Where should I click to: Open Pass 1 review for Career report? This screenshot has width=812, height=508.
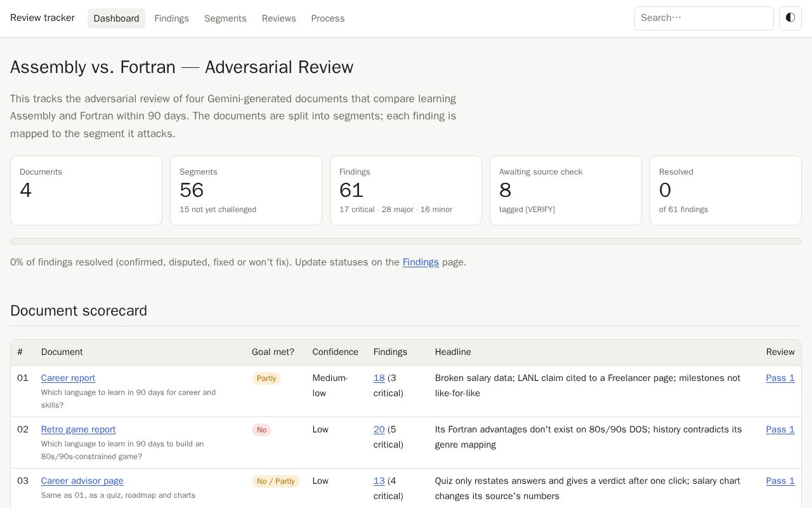(x=780, y=378)
